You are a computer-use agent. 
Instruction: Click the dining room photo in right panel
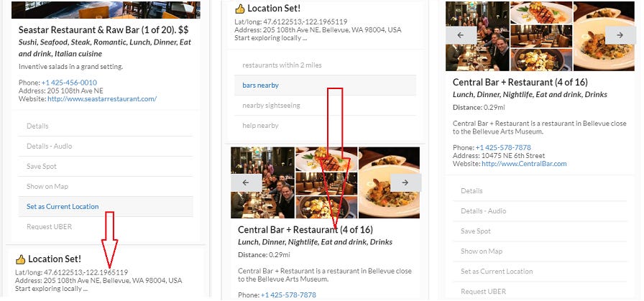click(x=541, y=36)
